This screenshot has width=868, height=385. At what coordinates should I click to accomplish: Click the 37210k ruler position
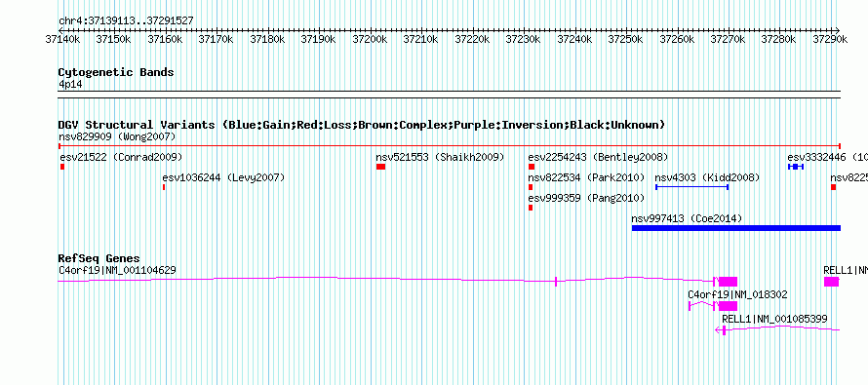tap(420, 39)
